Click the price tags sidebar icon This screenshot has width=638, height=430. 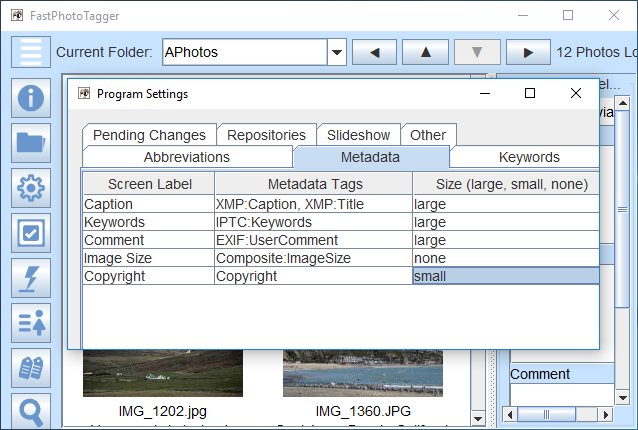[31, 368]
